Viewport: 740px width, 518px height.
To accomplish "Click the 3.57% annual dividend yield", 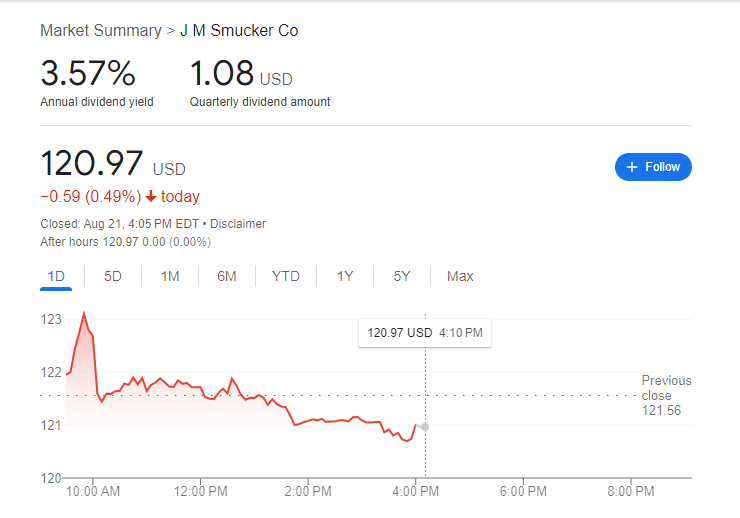I will click(x=87, y=74).
